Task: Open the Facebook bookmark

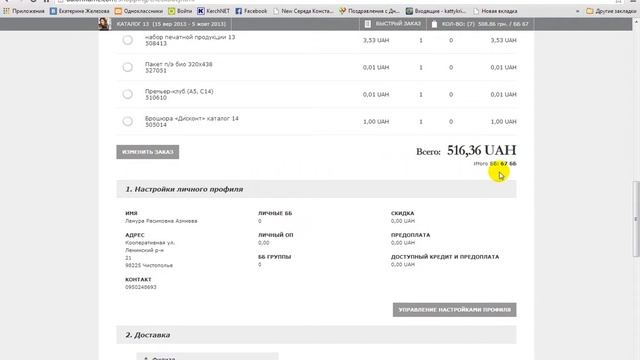Action: pyautogui.click(x=251, y=11)
